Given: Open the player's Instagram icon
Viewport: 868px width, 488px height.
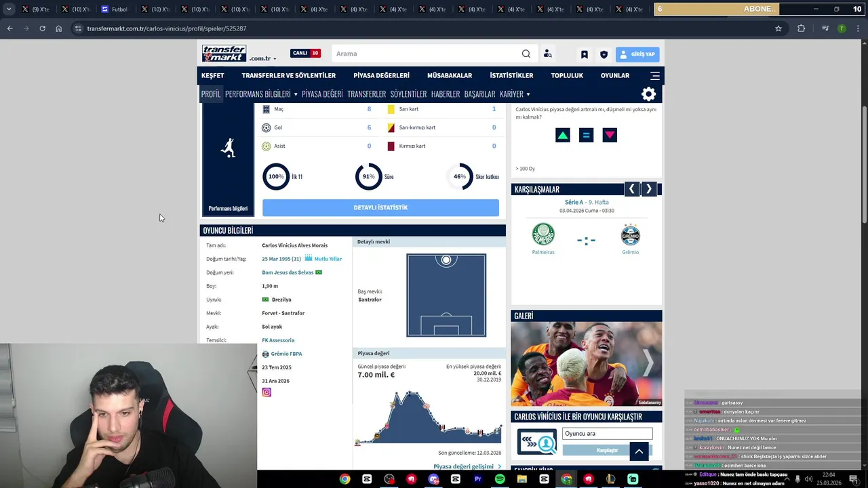Looking at the screenshot, I should [267, 392].
